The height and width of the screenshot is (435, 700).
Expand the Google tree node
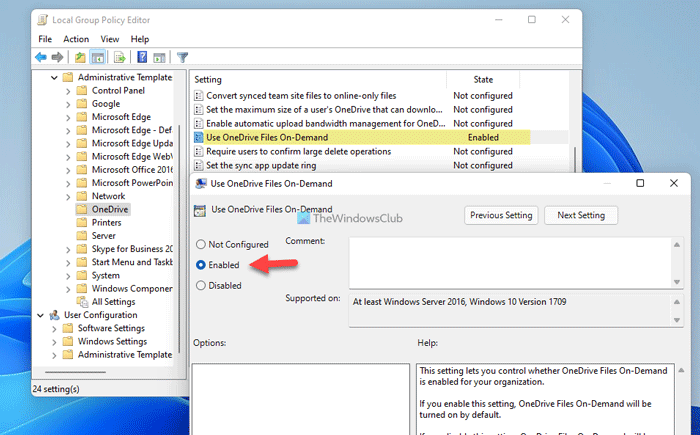pos(68,104)
